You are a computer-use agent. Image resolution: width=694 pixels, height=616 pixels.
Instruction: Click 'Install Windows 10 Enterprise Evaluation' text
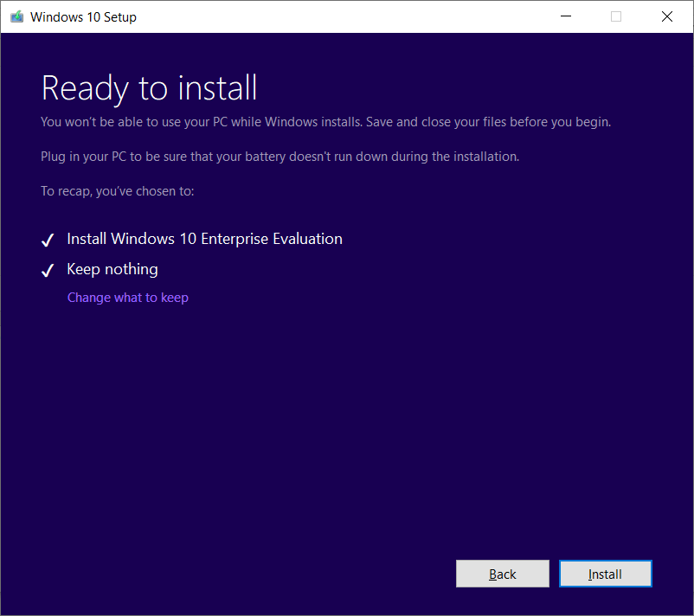(x=204, y=239)
